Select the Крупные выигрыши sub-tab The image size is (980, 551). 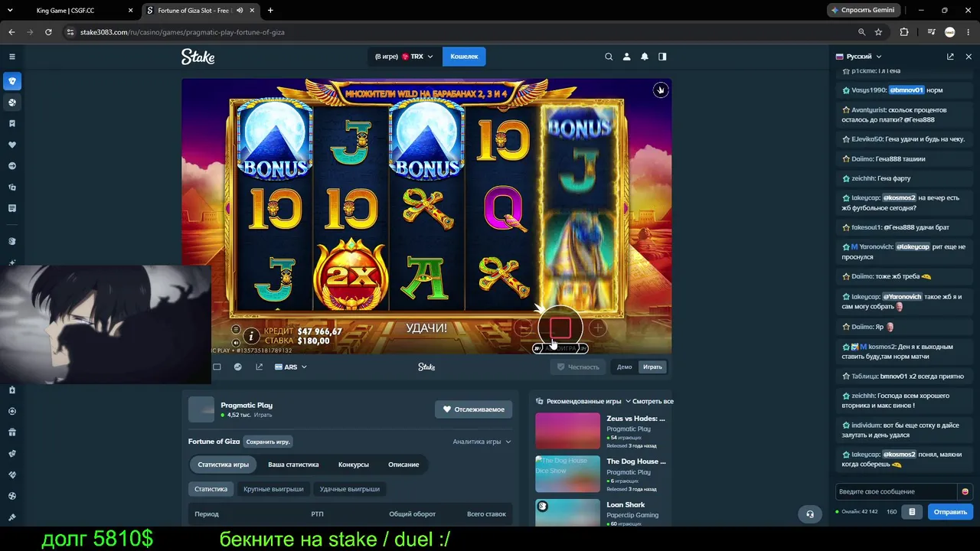[273, 489]
